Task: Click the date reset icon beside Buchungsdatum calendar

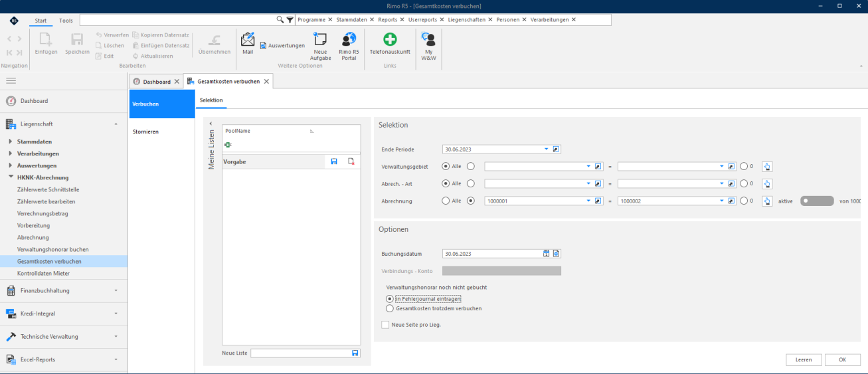Action: click(x=557, y=253)
